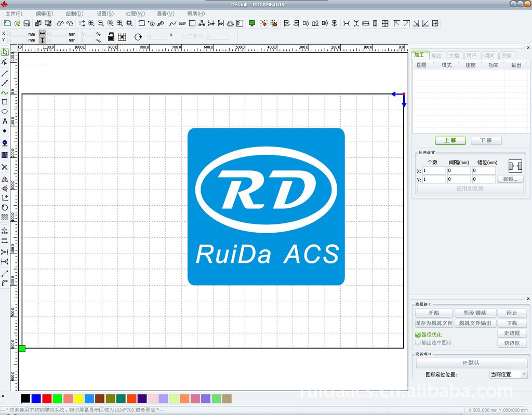Open the 文件(F) menu
The height and width of the screenshot is (415, 532).
(x=14, y=14)
